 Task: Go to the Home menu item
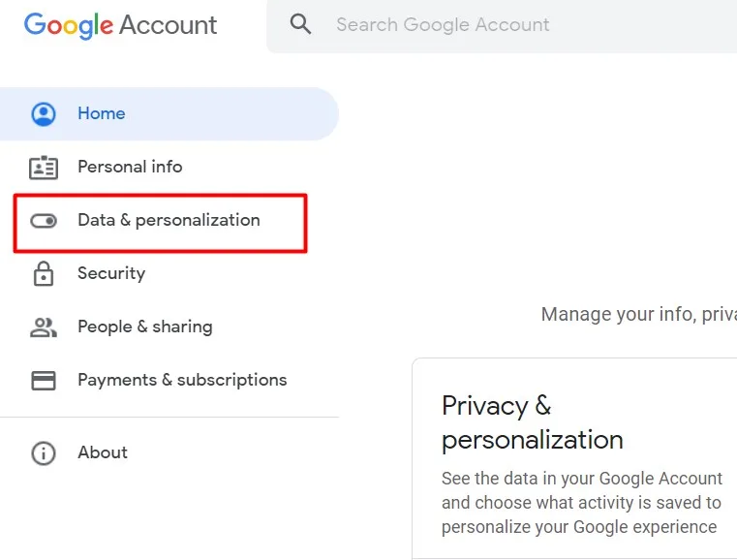[102, 113]
